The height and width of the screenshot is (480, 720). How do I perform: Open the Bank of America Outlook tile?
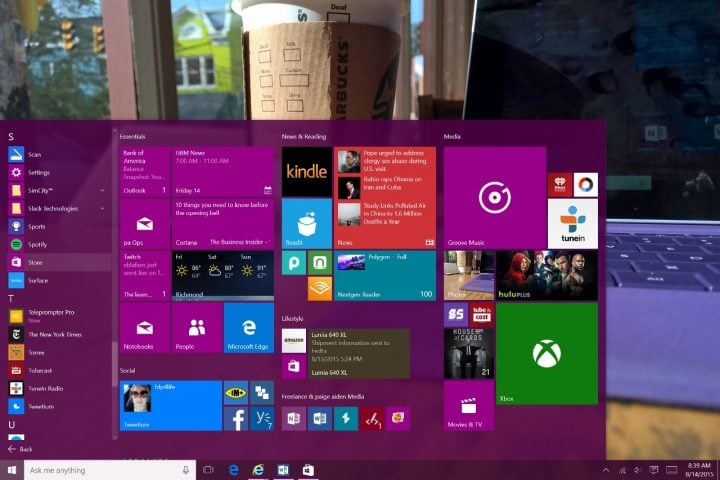145,172
